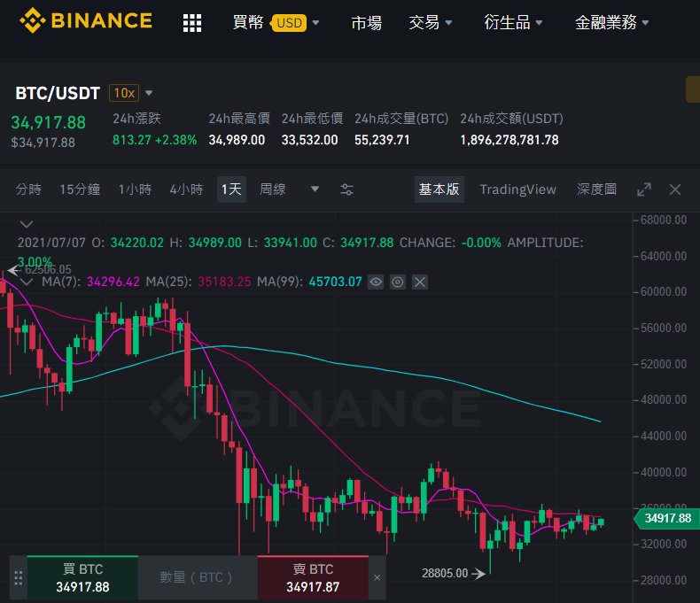700x603 pixels.
Task: Click the current price tag 34917.88
Action: pos(667,518)
